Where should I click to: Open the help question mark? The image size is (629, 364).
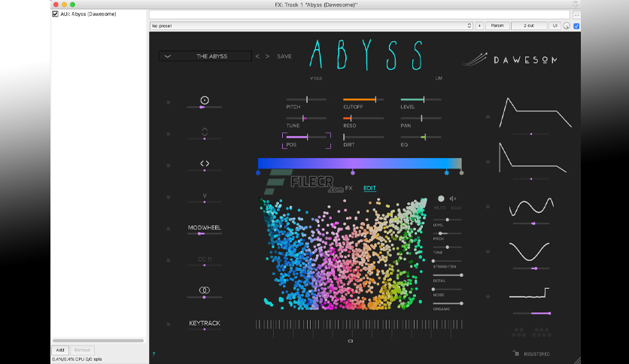153,354
